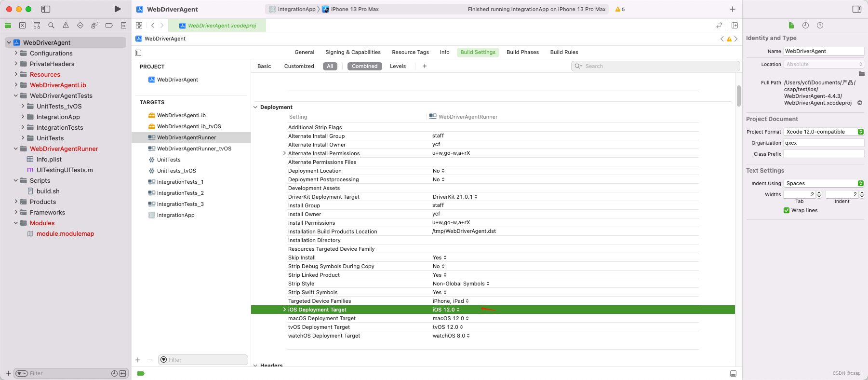Reveal the project full path in Finder
This screenshot has height=380, width=868.
click(860, 103)
